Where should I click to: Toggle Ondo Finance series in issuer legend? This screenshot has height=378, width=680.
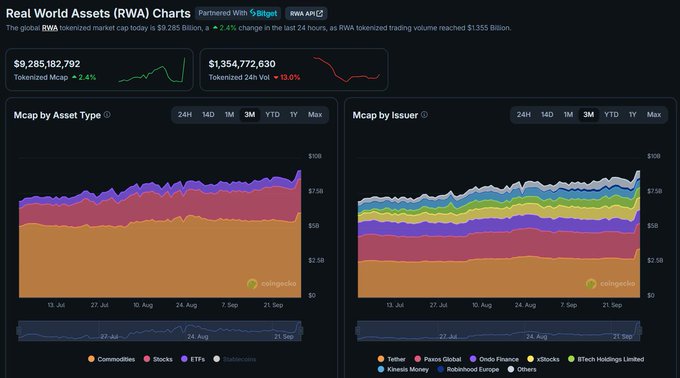tap(494, 359)
